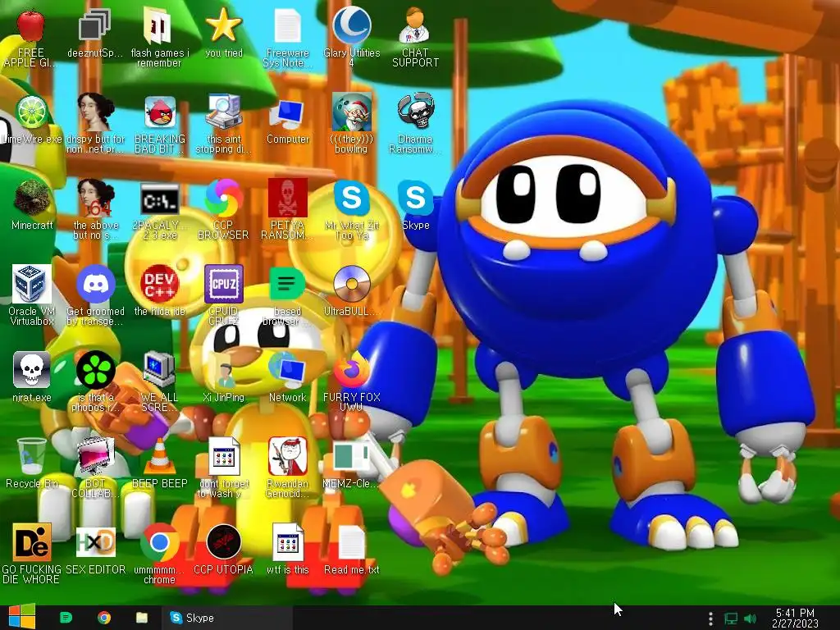Launch LimeWire.exe

(31, 112)
